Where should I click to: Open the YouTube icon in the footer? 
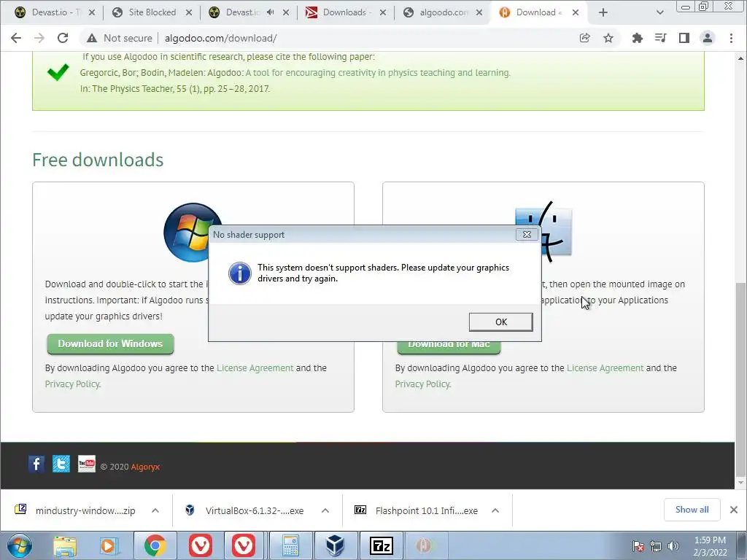(x=87, y=464)
